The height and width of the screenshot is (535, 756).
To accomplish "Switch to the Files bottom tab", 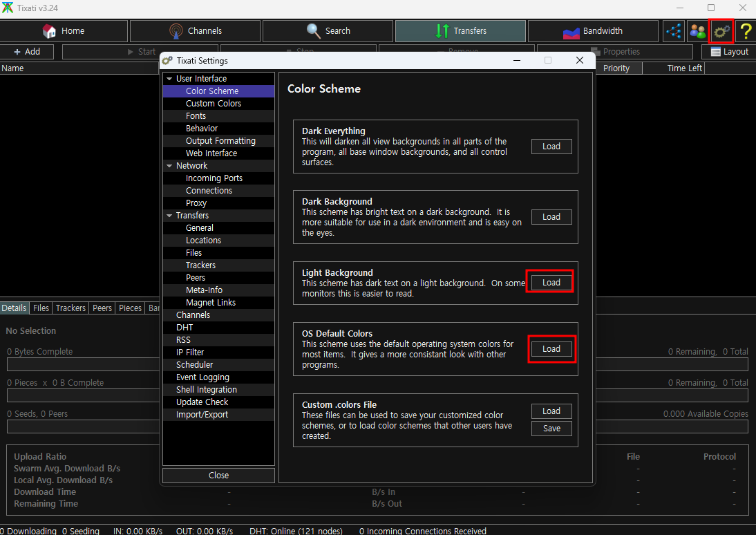I will [x=41, y=308].
